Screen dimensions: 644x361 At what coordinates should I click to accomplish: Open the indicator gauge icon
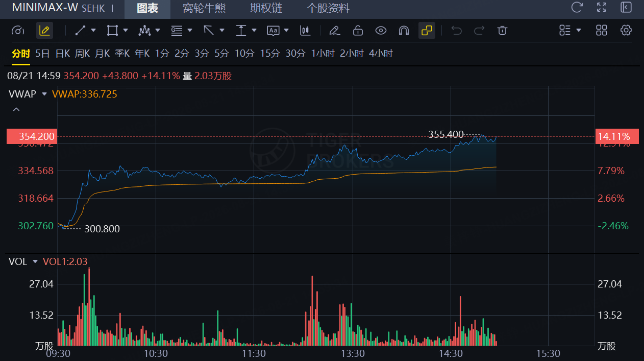18,31
